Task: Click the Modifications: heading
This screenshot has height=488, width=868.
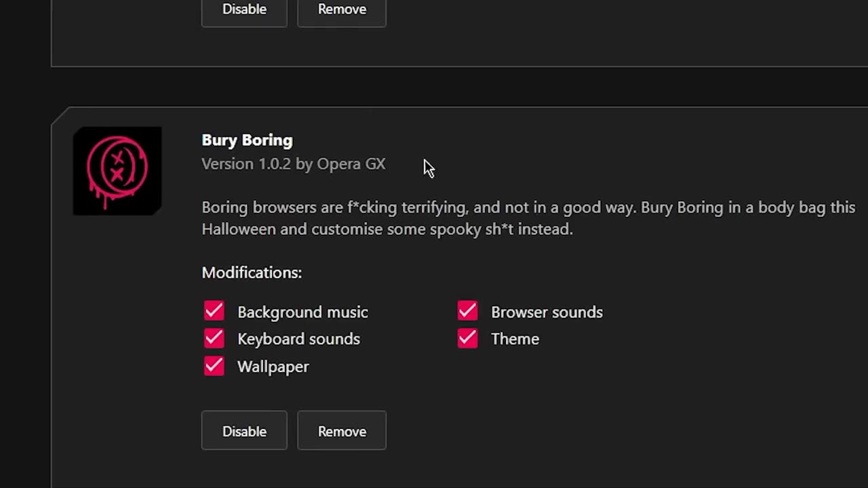Action: tap(252, 272)
